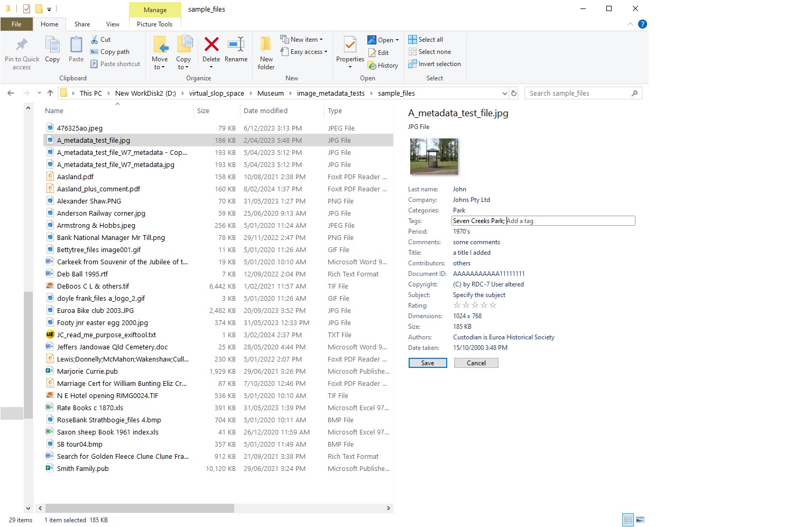This screenshot has width=812, height=527.
Task: Switch to the View ribbon tab
Action: [112, 24]
